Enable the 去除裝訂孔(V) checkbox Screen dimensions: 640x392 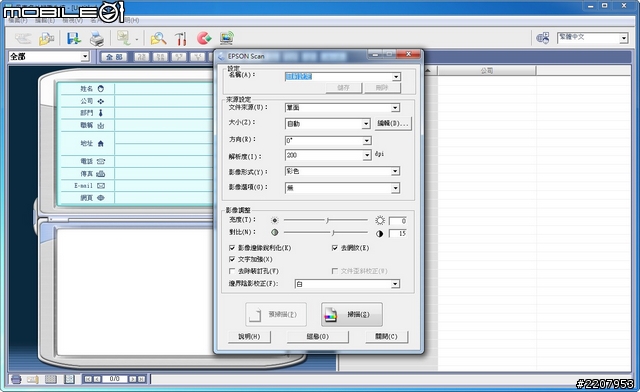232,271
